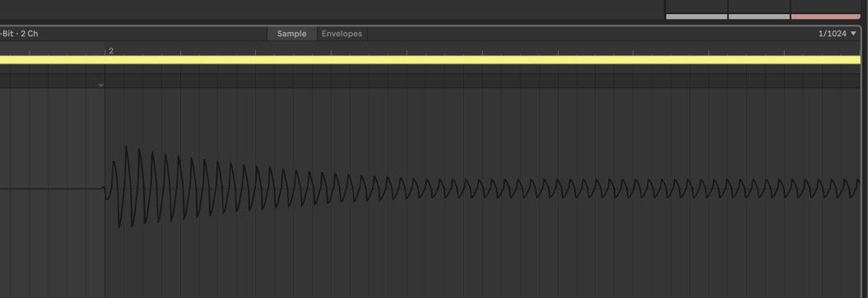Open the Envelopes tab
This screenshot has height=298, width=868.
tap(341, 34)
